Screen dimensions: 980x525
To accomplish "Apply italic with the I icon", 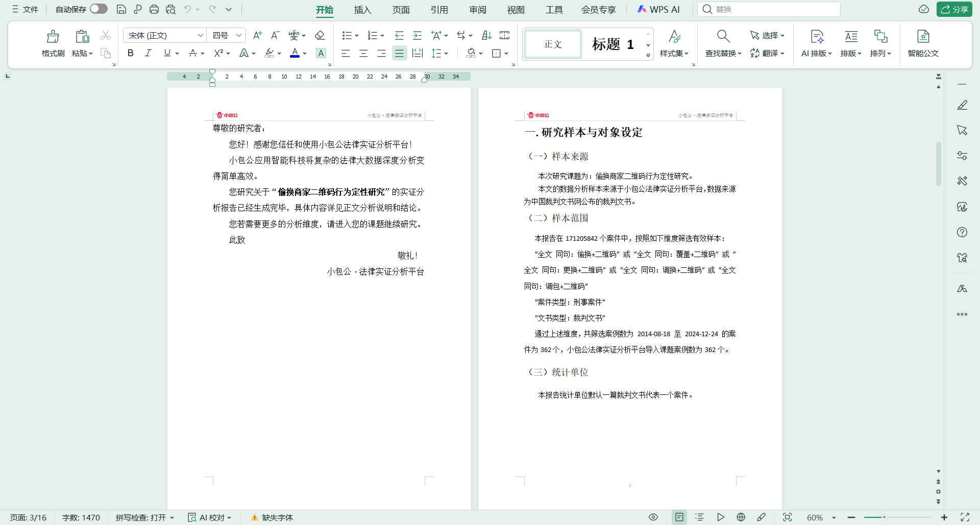I will [148, 53].
